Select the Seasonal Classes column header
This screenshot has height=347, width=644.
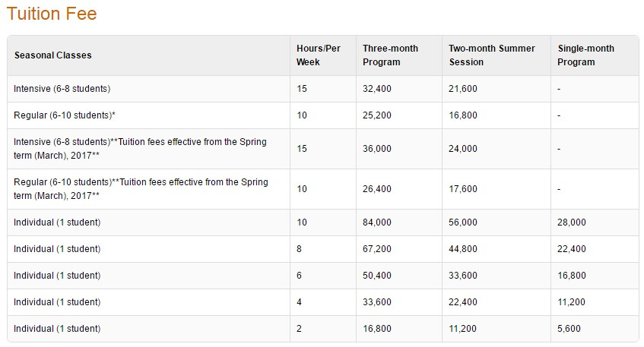pyautogui.click(x=52, y=55)
